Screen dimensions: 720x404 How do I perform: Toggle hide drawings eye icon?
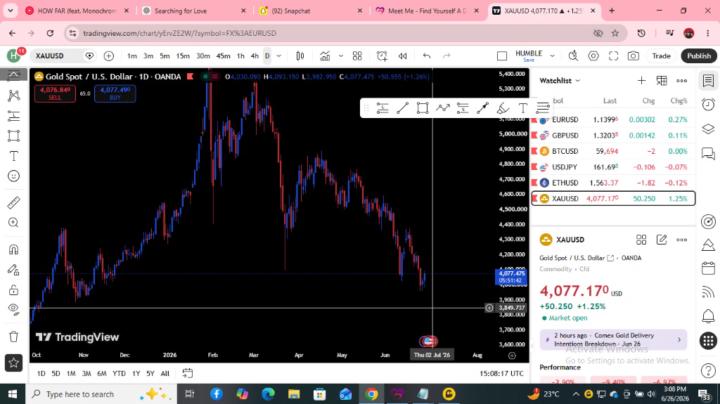click(14, 310)
